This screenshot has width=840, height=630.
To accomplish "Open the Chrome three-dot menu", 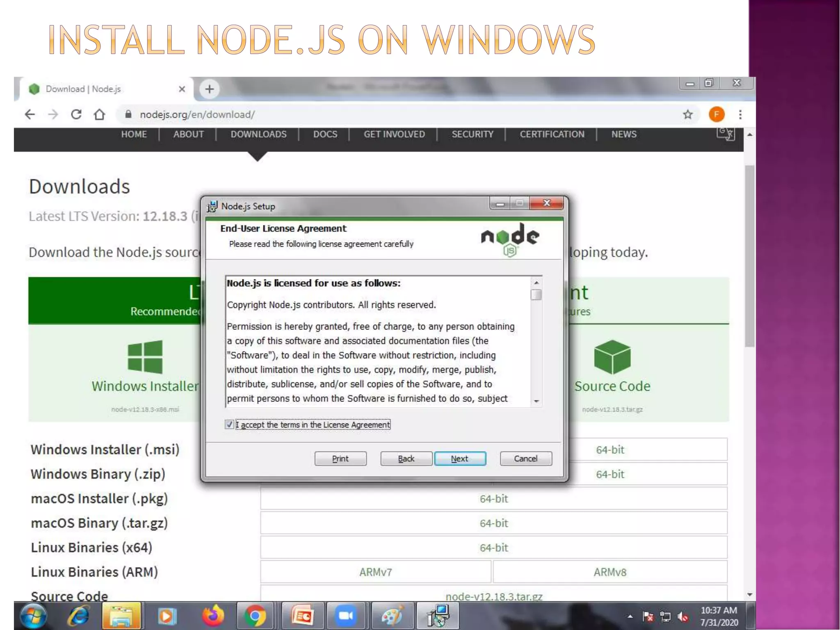I will 740,114.
